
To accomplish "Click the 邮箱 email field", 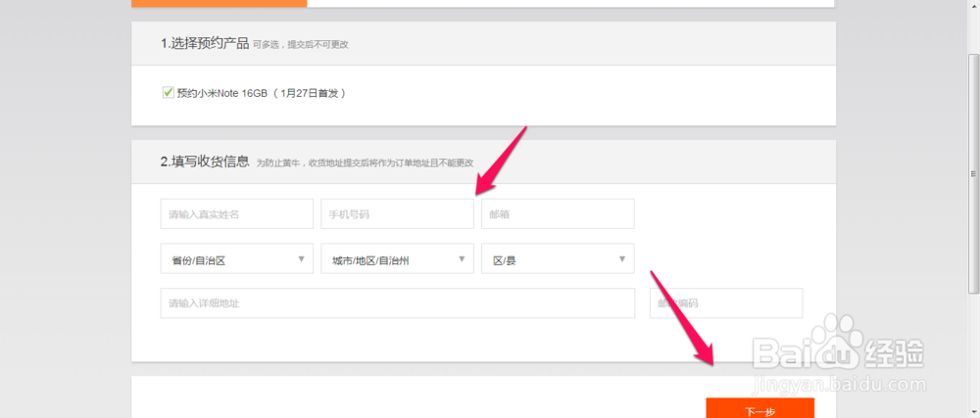I will pos(558,214).
